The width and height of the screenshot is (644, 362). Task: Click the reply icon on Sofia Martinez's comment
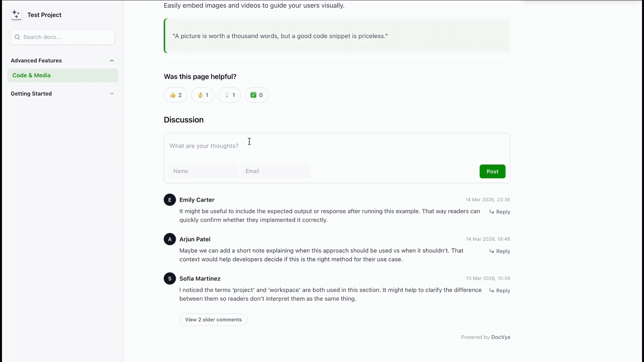tap(492, 291)
